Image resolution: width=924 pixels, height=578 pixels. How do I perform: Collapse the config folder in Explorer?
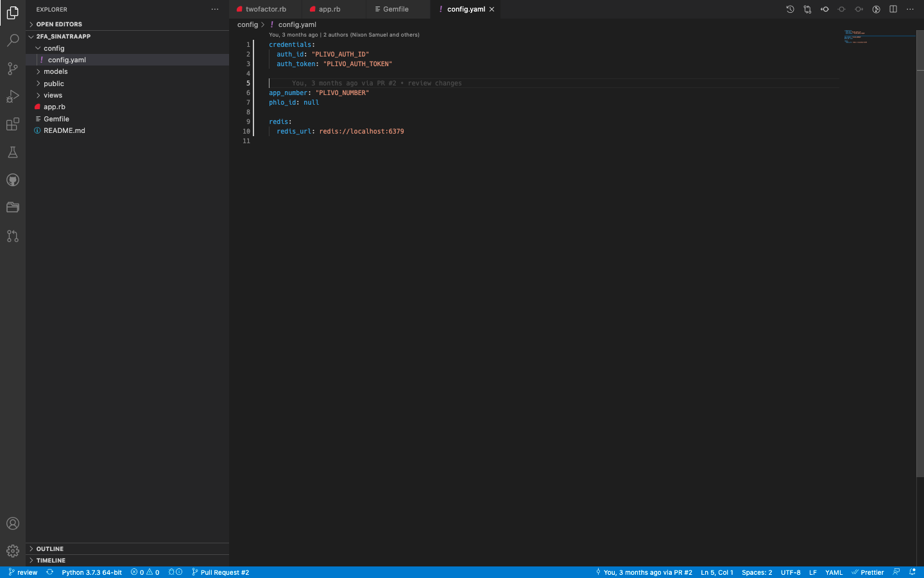[53, 48]
